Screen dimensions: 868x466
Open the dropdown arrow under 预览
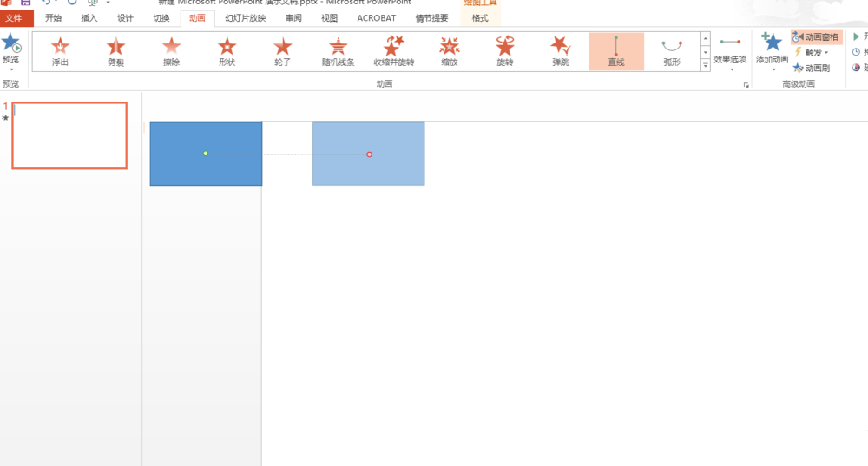pos(11,70)
